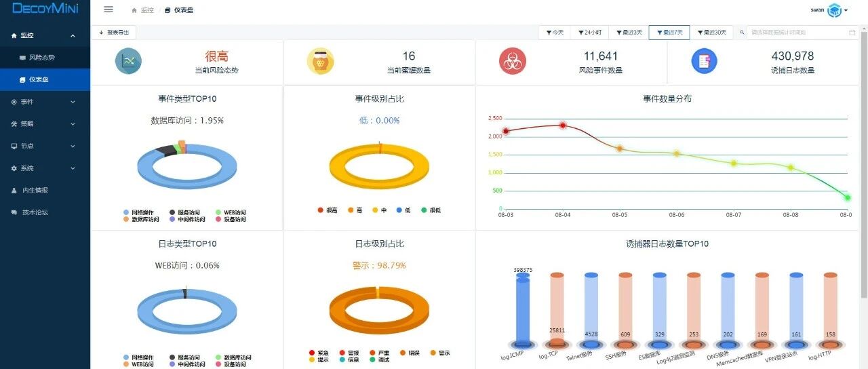The height and width of the screenshot is (369, 868).
Task: Toggle 低 legend in 事件级别占比
Action: tap(403, 210)
